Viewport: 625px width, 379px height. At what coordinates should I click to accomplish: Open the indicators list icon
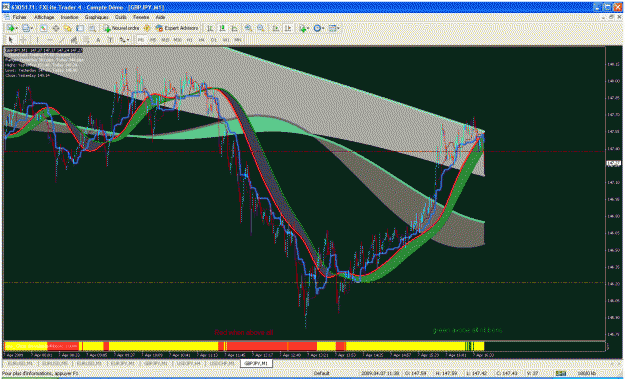point(303,28)
